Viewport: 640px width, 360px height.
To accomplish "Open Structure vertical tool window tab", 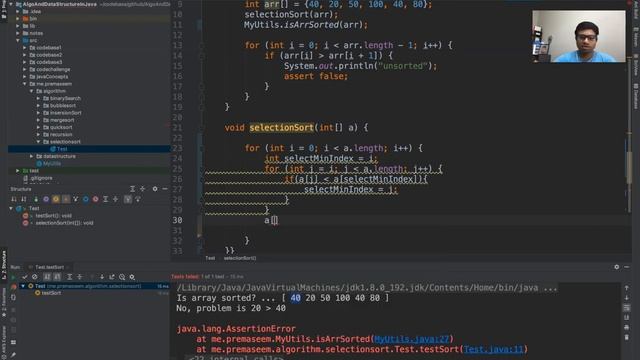I will pyautogui.click(x=4, y=264).
